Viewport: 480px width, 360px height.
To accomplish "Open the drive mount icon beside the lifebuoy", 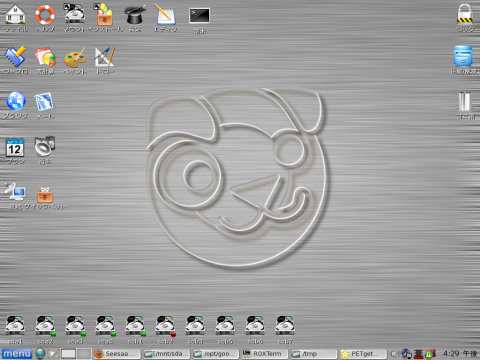I will 75,15.
